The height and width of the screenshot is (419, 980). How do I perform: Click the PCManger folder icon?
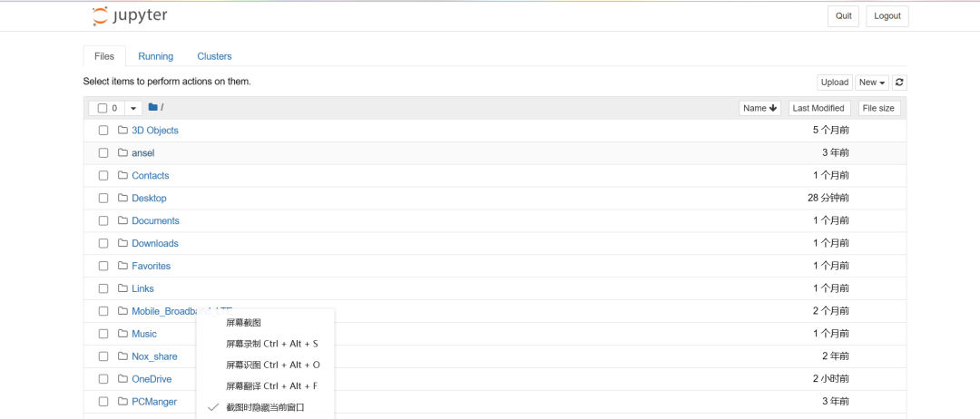(122, 402)
